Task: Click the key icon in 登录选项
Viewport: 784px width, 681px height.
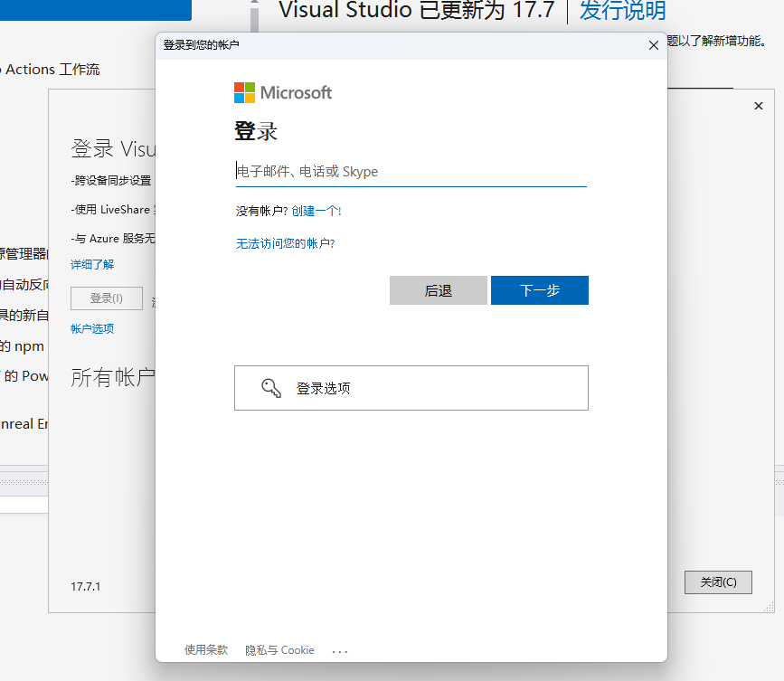Action: [271, 388]
